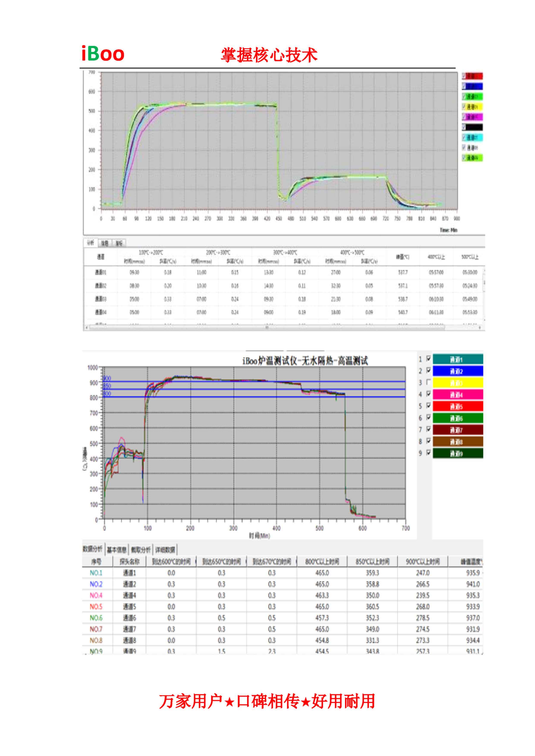Select the NO.4 row label
Viewport: 535px width, 756px height.
point(96,595)
